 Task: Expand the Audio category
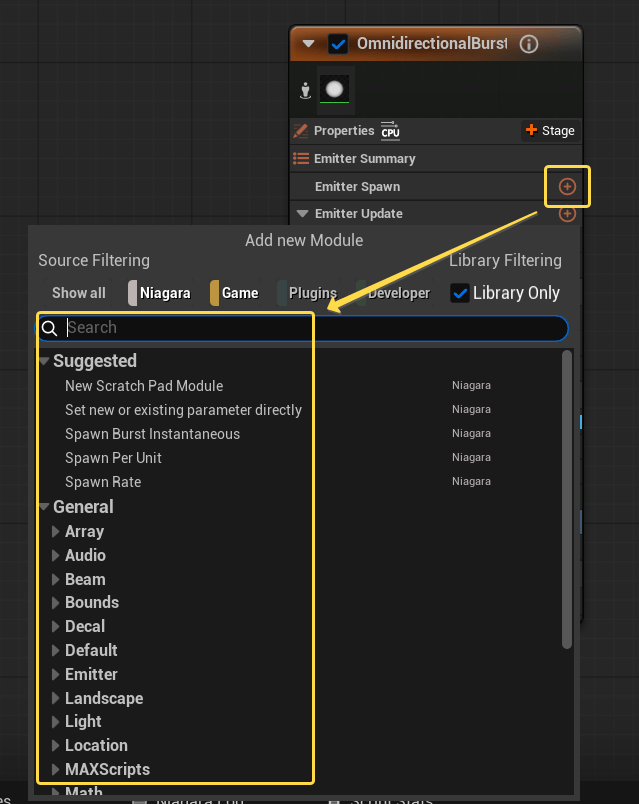coord(55,555)
